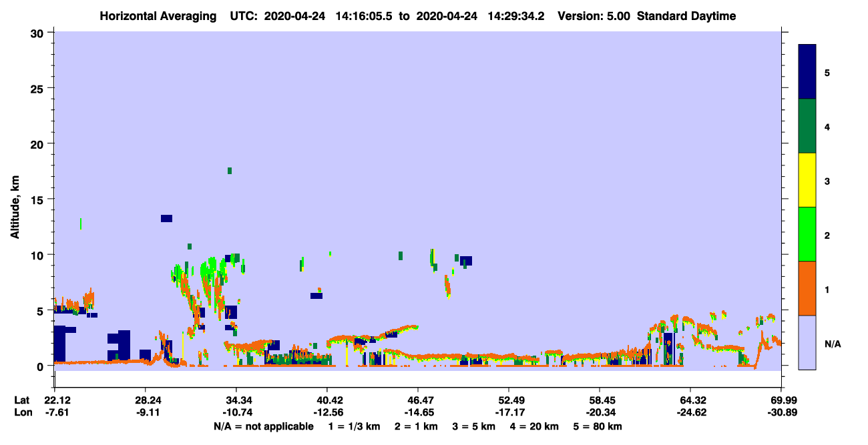Click the colorbar label "5"
The image size is (868, 445).
click(x=828, y=72)
